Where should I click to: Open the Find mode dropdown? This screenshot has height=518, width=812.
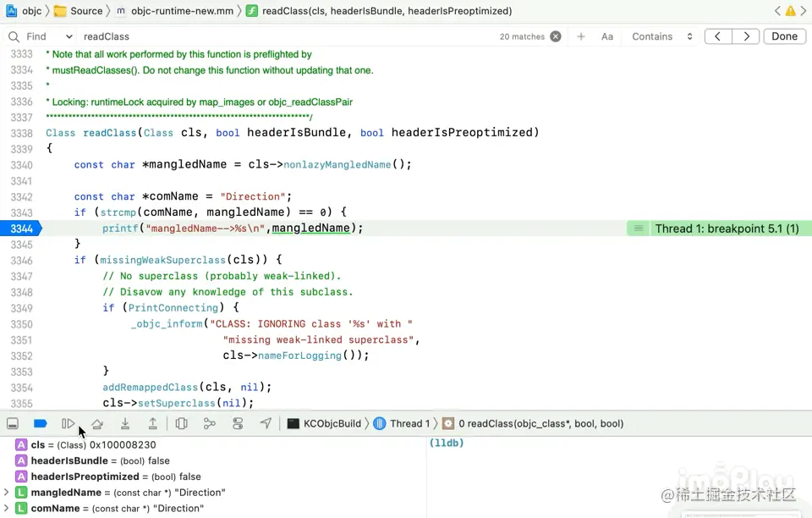tap(49, 36)
